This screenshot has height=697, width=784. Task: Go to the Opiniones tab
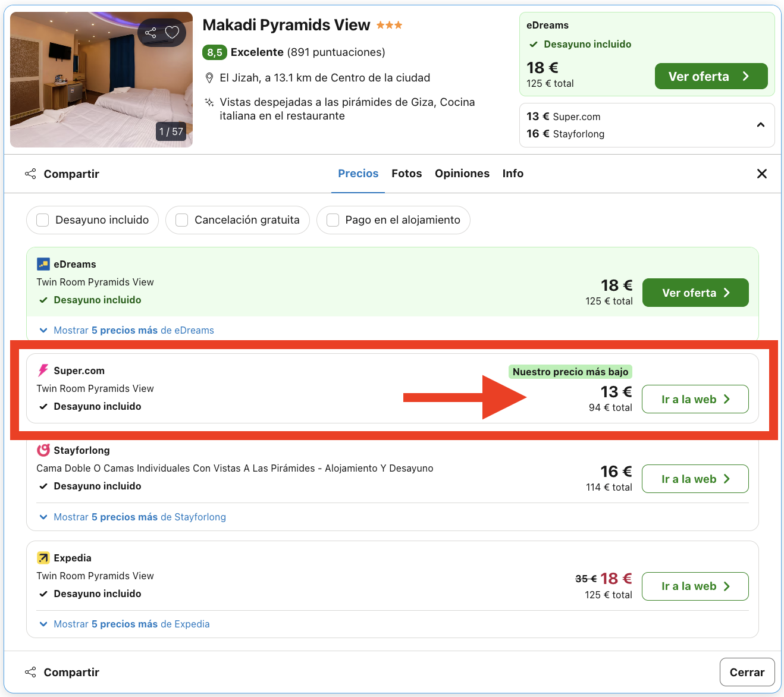coord(462,174)
